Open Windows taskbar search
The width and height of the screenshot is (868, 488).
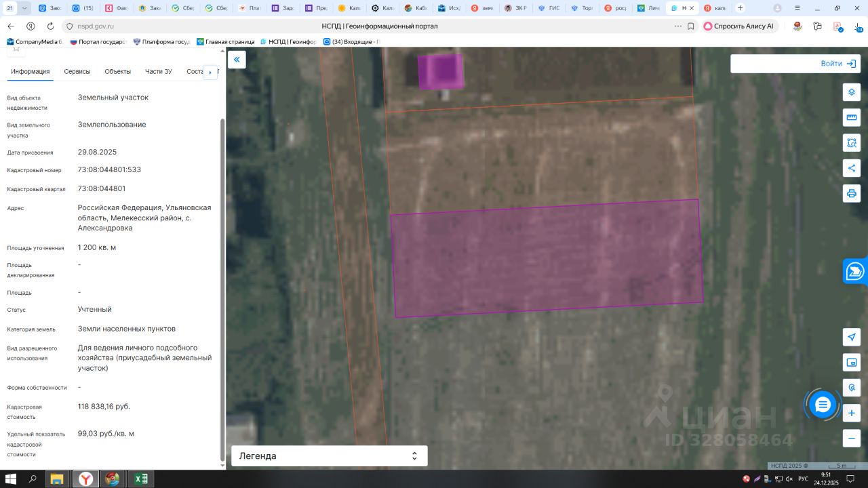pyautogui.click(x=33, y=479)
